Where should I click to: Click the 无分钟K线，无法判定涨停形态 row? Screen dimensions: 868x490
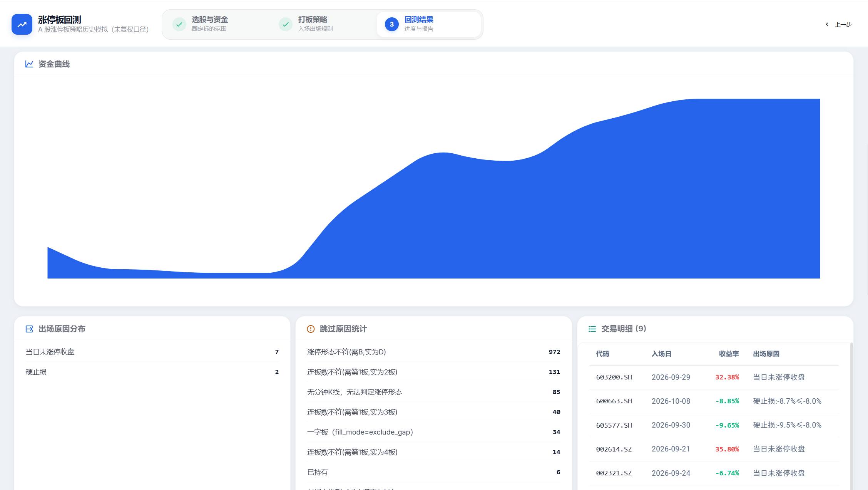[433, 392]
